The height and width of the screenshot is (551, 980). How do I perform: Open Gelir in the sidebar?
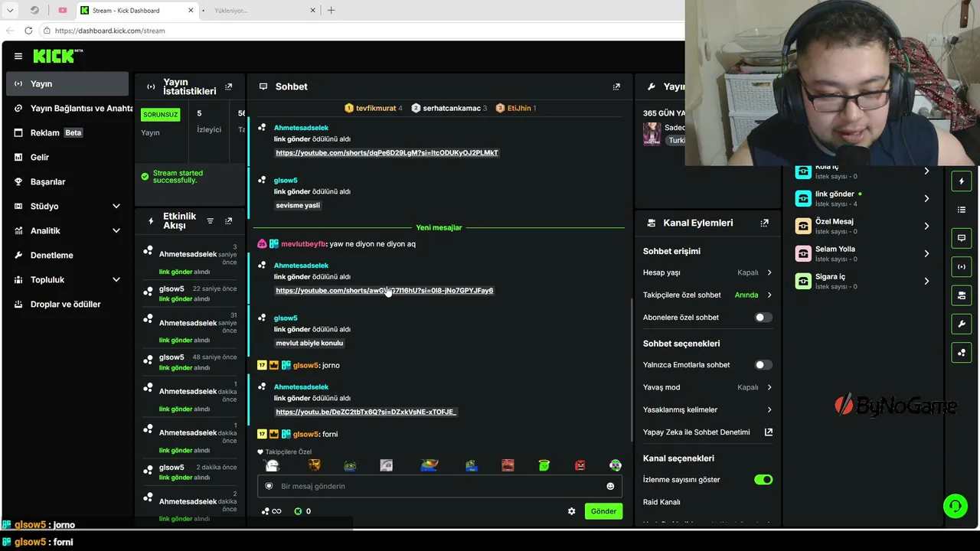tap(67, 158)
